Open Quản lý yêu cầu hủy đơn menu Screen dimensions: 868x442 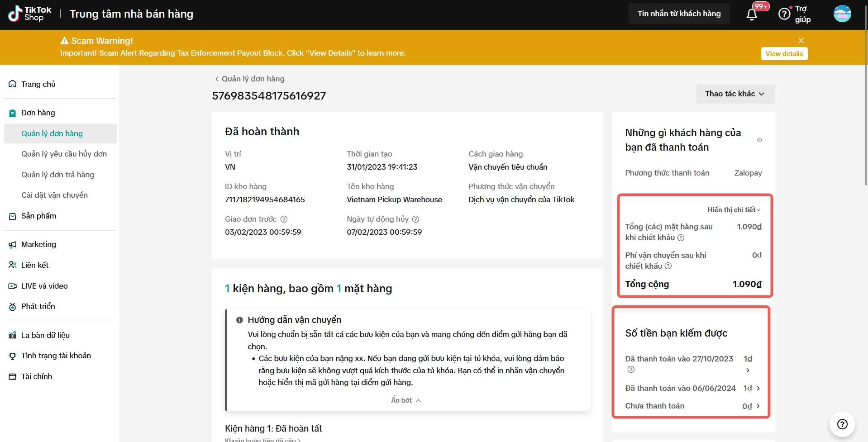(64, 154)
